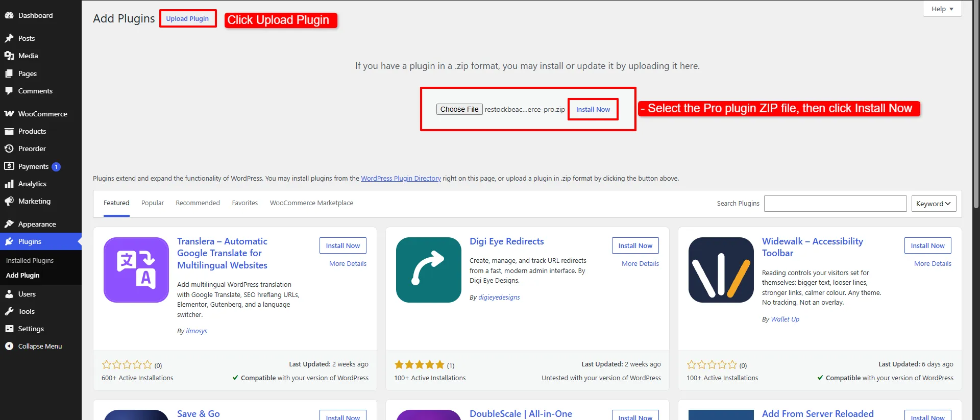Viewport: 980px width, 420px height.
Task: Focus the Search Plugins input field
Action: (x=835, y=204)
